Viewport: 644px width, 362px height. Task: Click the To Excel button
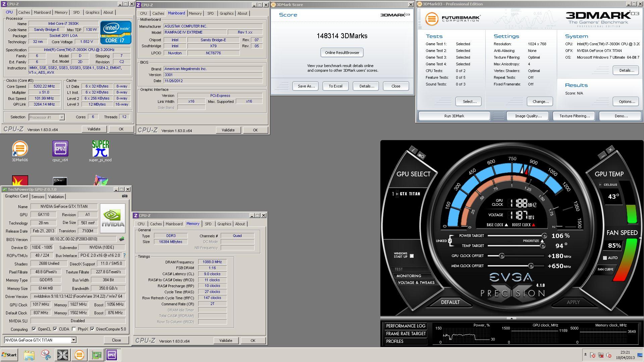click(335, 86)
